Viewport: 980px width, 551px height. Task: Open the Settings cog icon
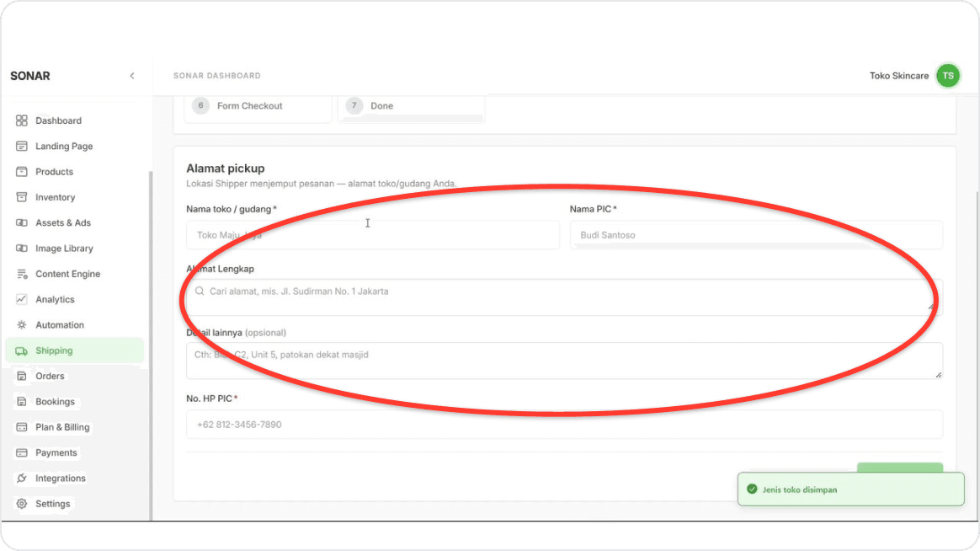tap(22, 504)
